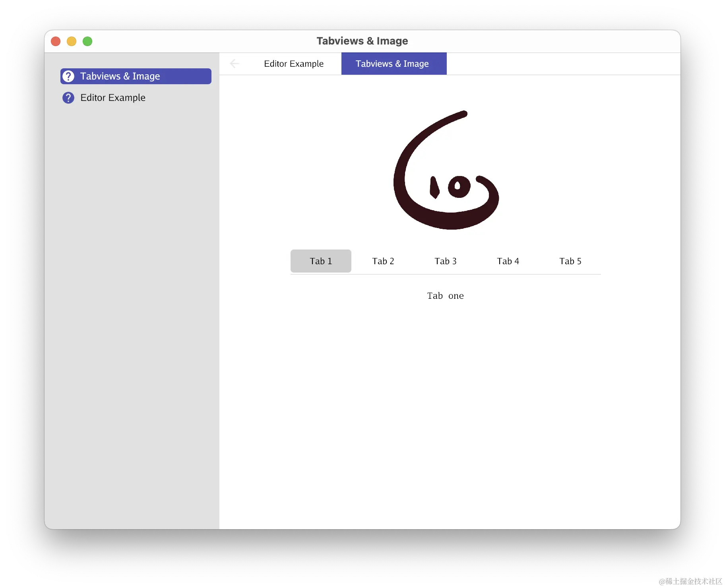Switch to the Editor Example top tab
Screen dimensions: 725x588
click(294, 64)
